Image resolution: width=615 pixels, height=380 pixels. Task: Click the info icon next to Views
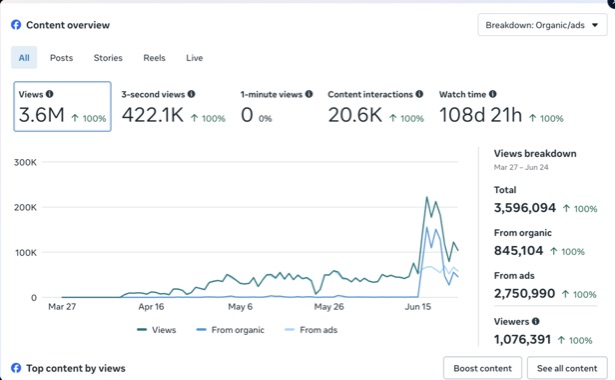(49, 94)
